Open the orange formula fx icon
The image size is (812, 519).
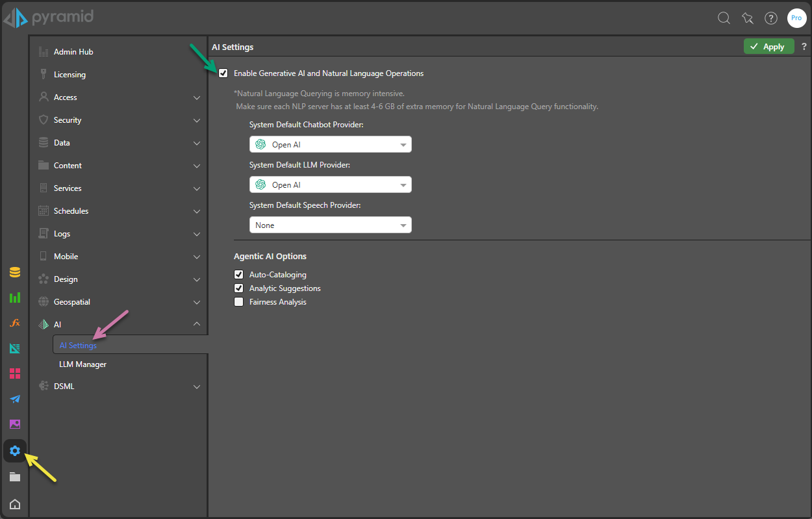[x=14, y=323]
